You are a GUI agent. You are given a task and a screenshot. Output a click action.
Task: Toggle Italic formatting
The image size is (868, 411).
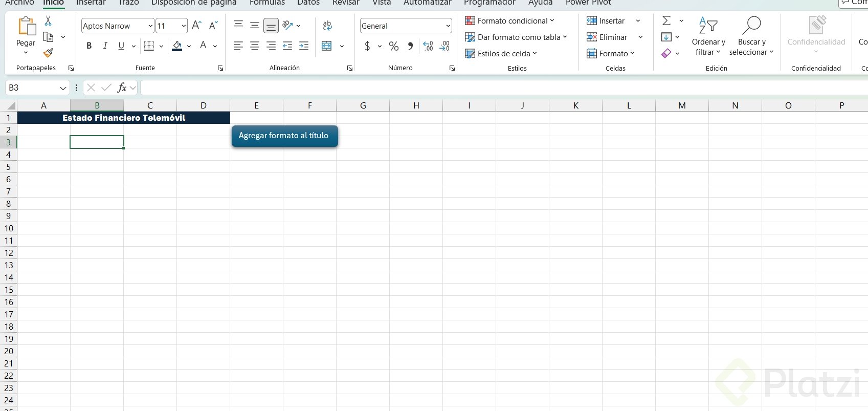click(105, 46)
